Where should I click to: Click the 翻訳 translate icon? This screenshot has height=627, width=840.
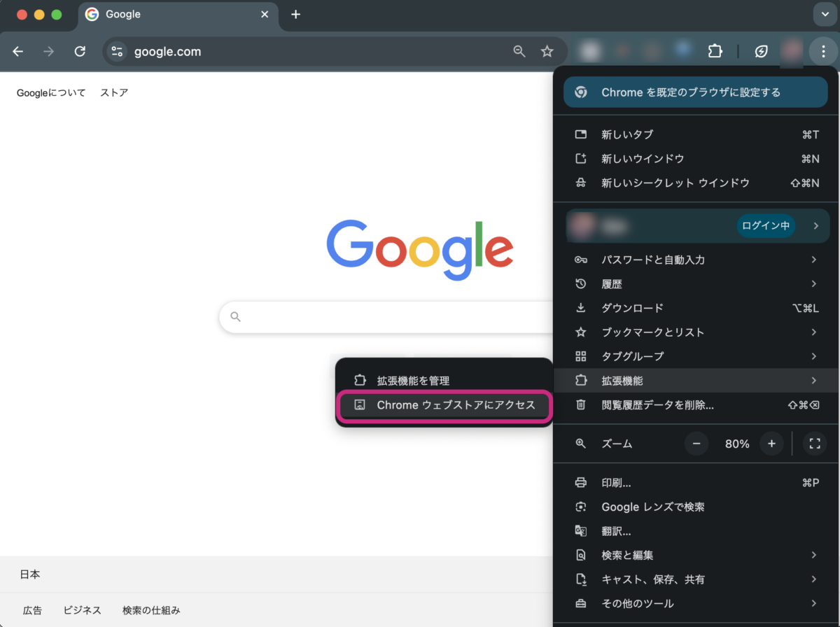click(x=580, y=531)
